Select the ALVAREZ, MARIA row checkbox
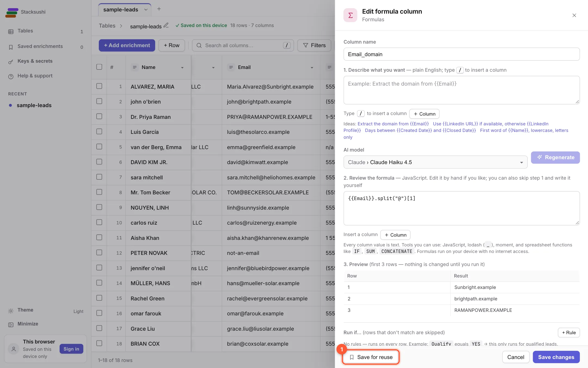Viewport: 588px width, 368px height. click(x=99, y=86)
